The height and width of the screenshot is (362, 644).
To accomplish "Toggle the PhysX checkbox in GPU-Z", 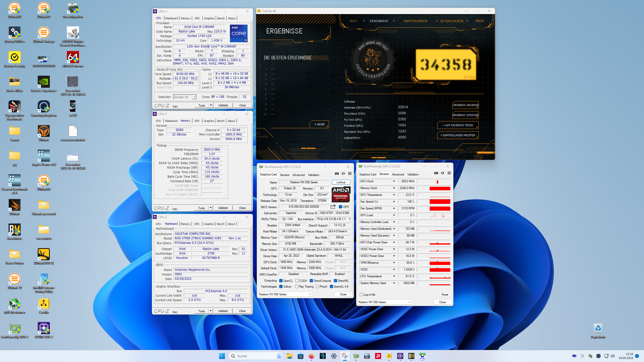I will pyautogui.click(x=317, y=287).
